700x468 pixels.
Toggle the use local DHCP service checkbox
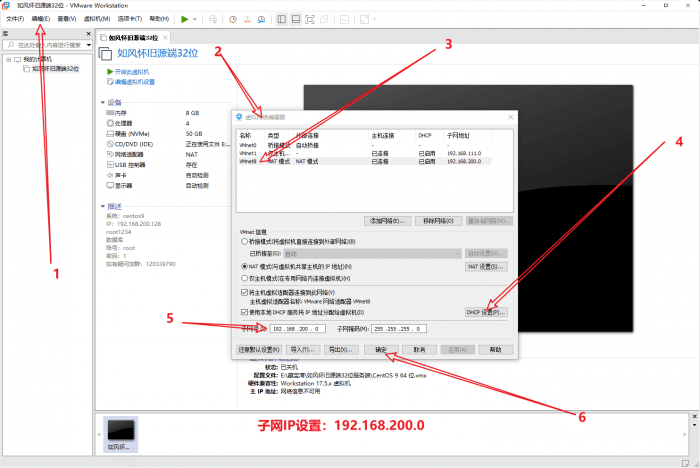pyautogui.click(x=243, y=313)
